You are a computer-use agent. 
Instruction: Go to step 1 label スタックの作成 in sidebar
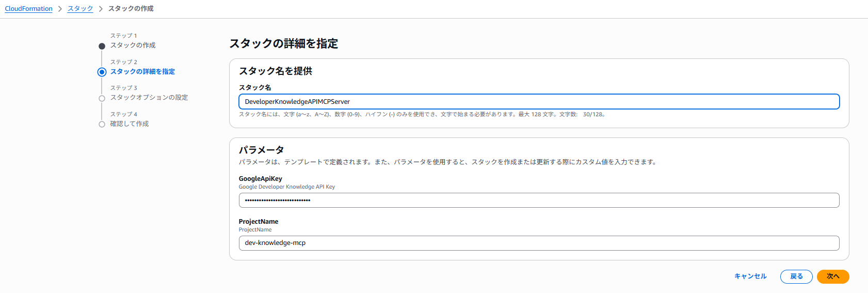click(133, 45)
